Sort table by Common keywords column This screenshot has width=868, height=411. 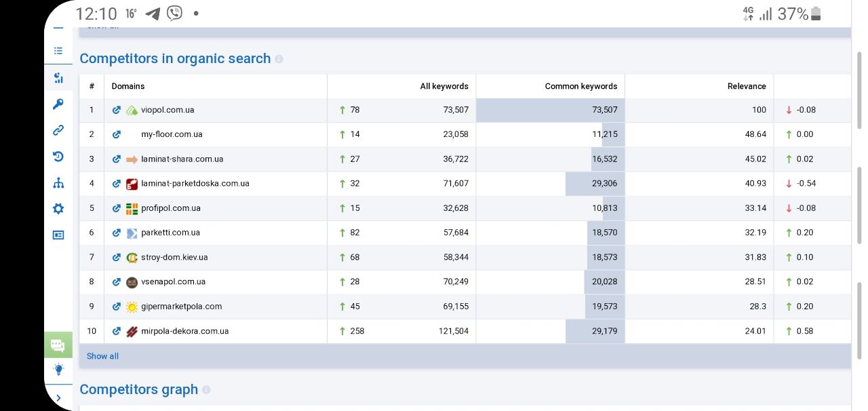(x=581, y=86)
